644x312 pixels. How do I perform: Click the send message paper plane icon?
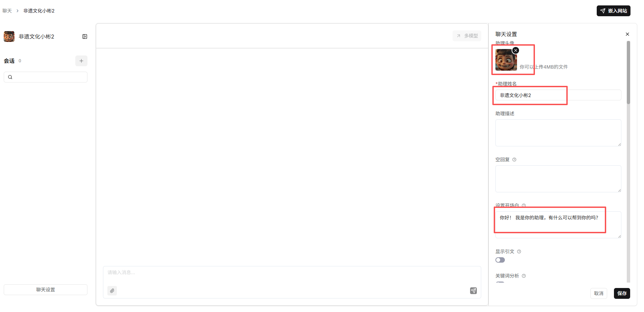point(473,291)
